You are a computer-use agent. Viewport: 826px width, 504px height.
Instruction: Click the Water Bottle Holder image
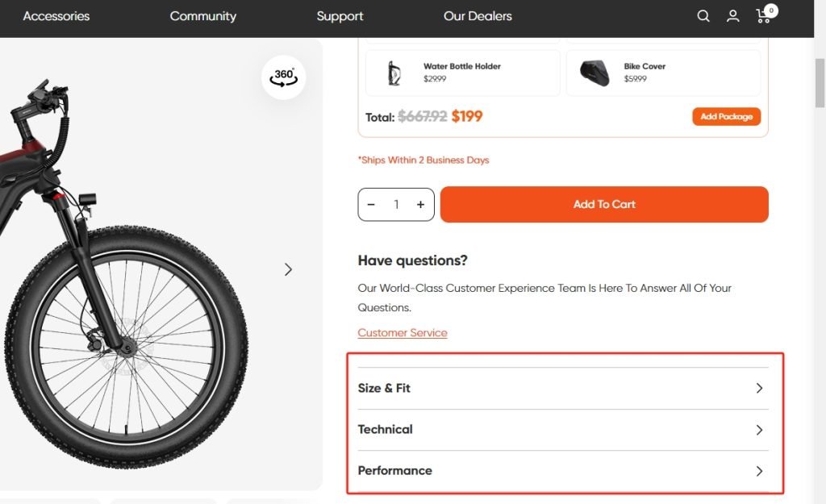tap(394, 73)
